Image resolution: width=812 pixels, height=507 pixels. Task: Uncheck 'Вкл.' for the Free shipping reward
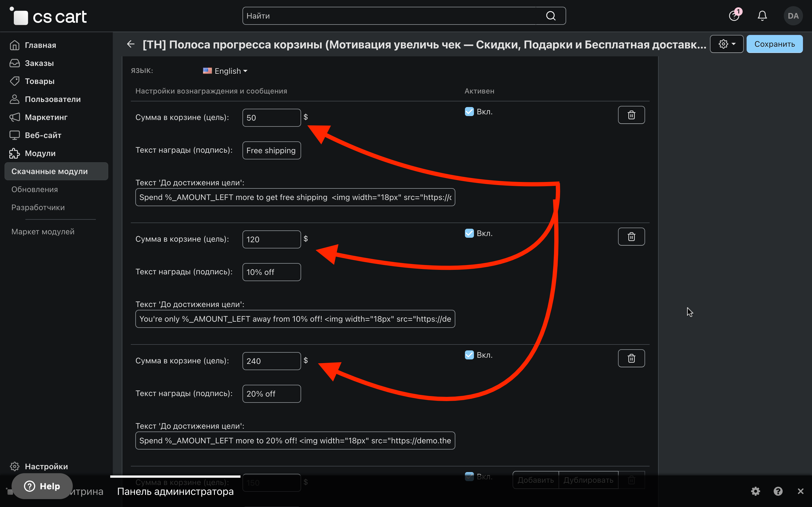[469, 112]
